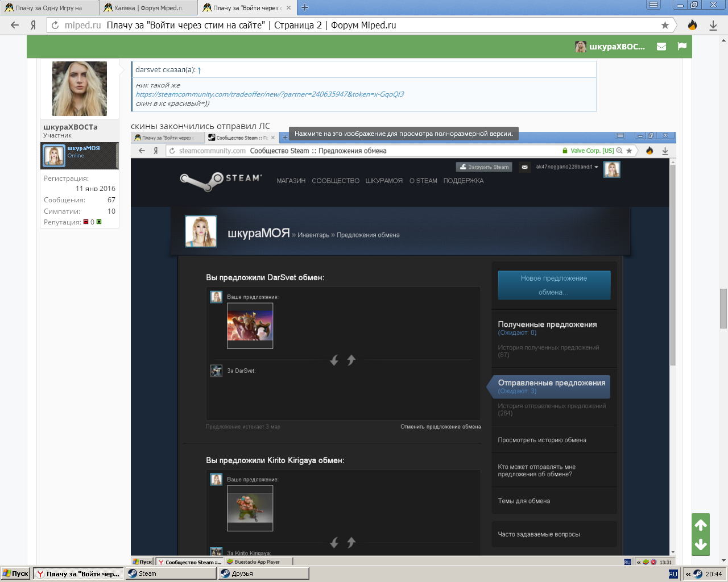Select the Yandex browser taskbar button
This screenshot has height=582, width=728.
[78, 573]
